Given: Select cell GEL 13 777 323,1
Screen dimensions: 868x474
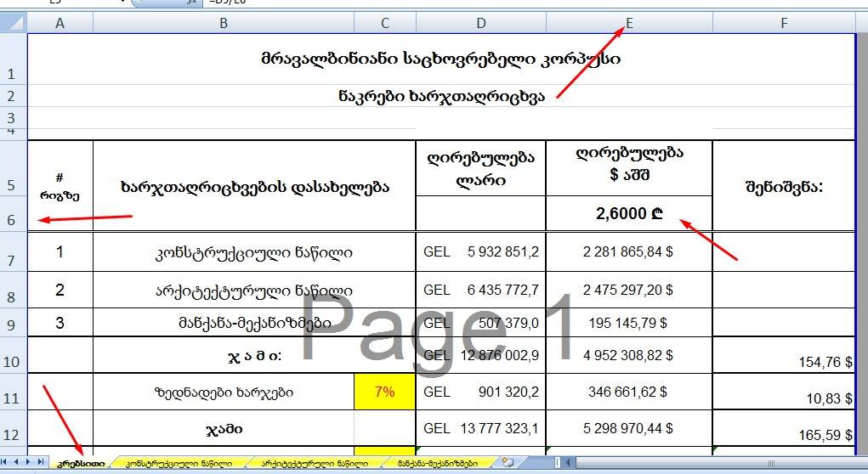Looking at the screenshot, I should click(481, 428).
